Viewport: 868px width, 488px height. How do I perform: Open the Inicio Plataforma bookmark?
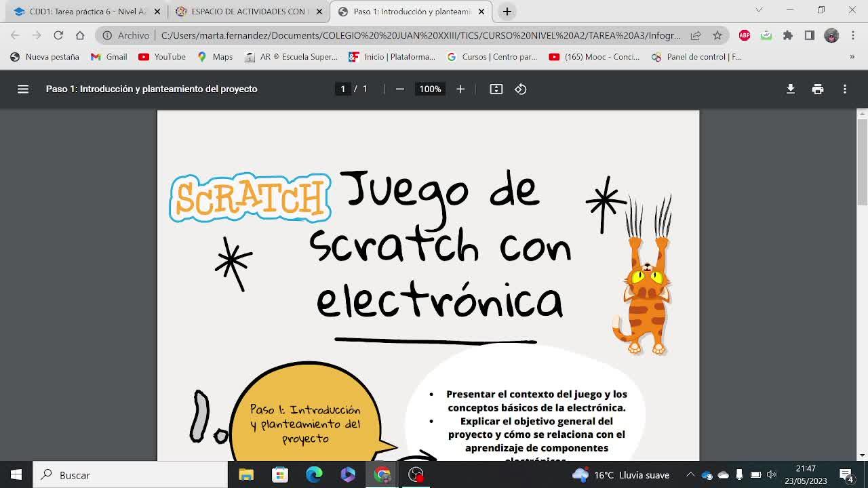[x=392, y=57]
